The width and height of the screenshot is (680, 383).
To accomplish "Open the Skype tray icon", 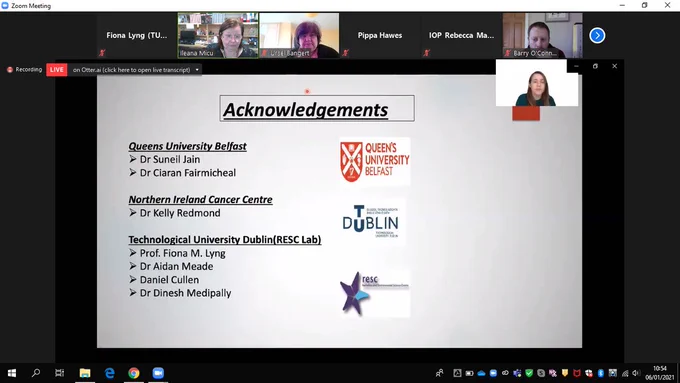I will coord(541,373).
